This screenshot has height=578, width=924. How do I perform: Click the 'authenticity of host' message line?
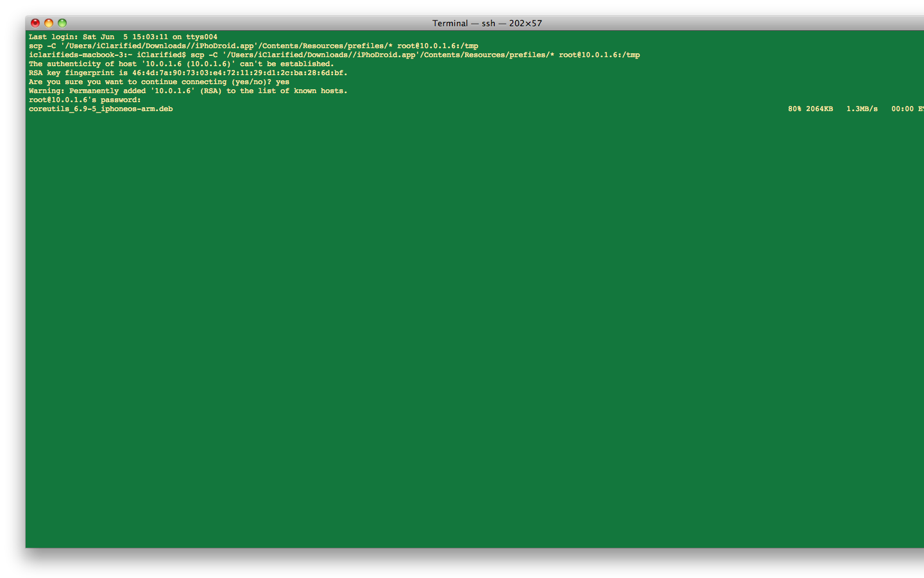(x=182, y=64)
